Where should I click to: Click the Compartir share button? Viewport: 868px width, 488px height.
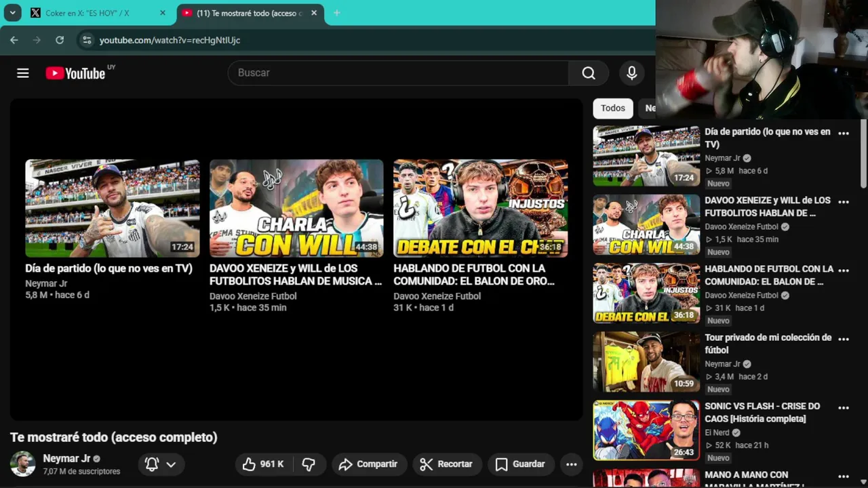[x=368, y=464]
